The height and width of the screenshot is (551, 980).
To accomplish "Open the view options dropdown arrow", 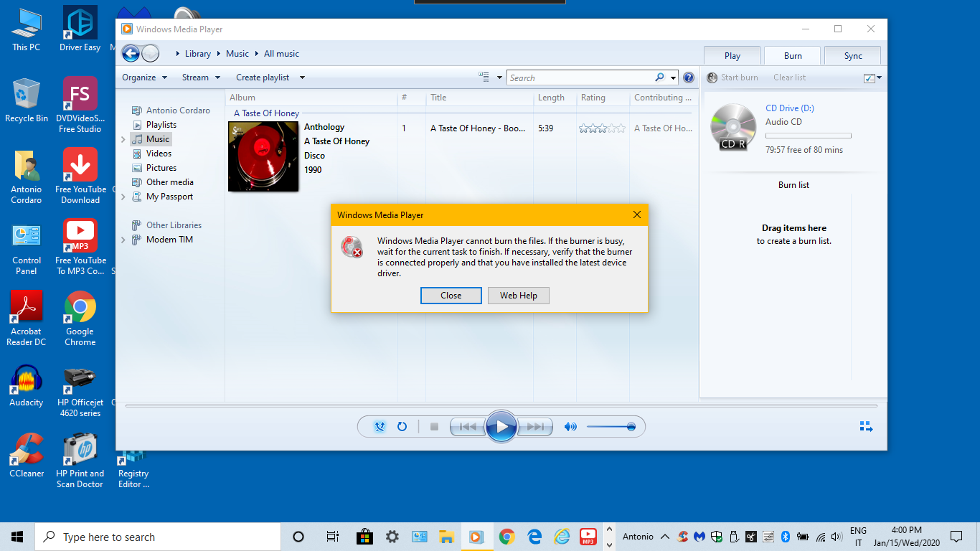I will 499,77.
